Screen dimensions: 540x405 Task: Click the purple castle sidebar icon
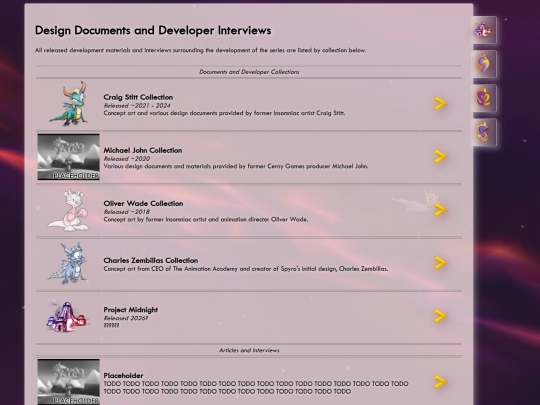(x=484, y=30)
